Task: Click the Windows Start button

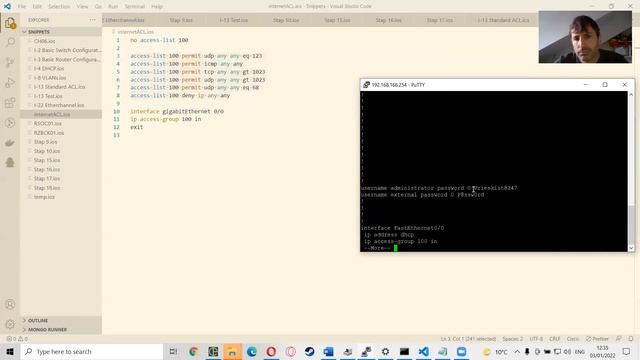Action: pyautogui.click(x=10, y=351)
